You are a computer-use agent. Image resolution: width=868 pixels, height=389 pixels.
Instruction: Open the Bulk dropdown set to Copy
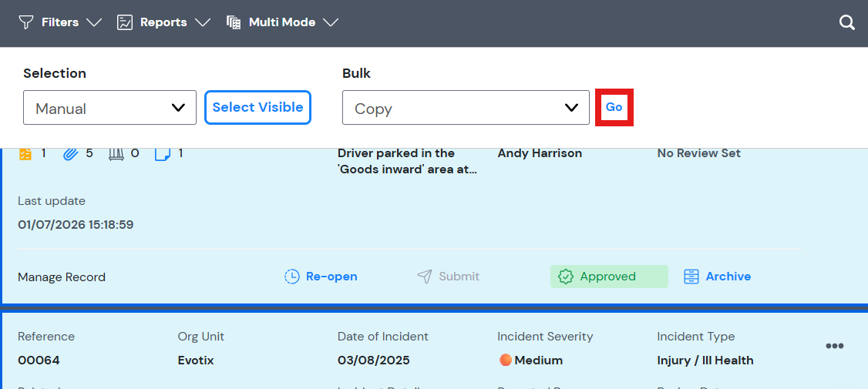(x=466, y=107)
